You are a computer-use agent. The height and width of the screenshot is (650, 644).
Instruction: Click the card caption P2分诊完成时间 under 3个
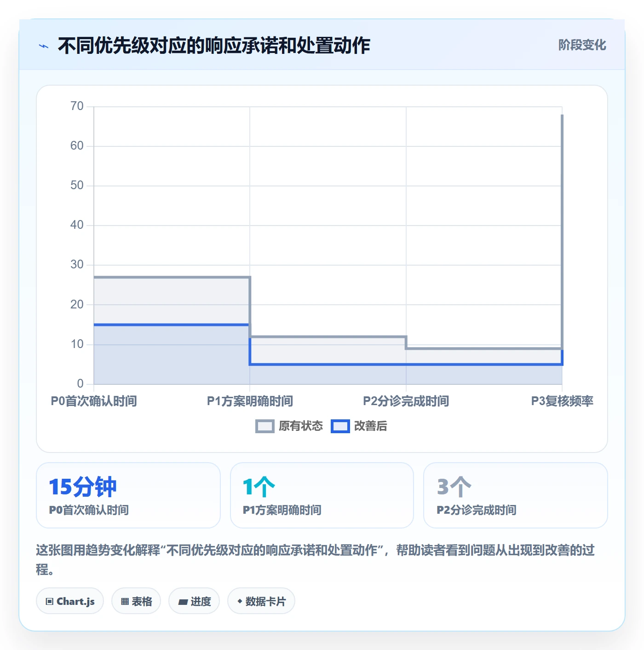[477, 510]
